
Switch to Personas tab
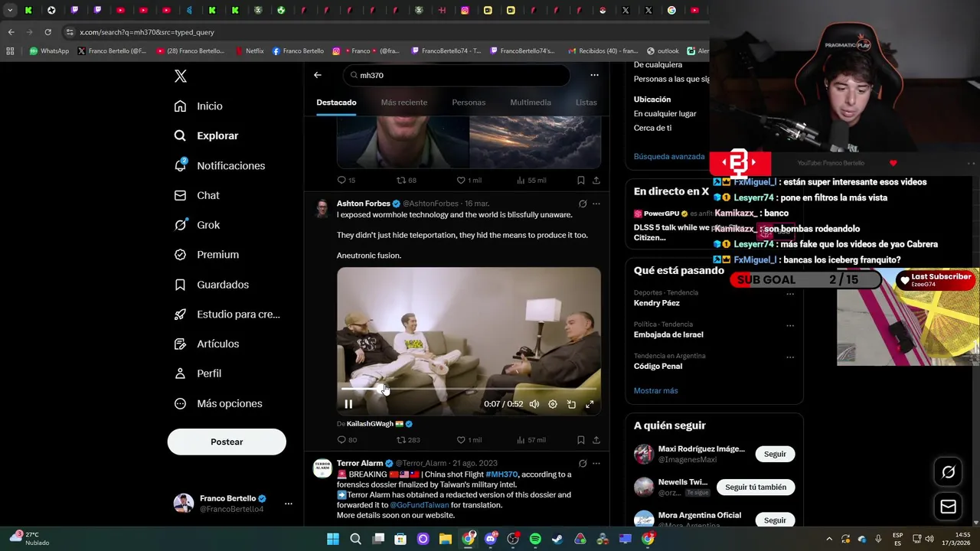[469, 103]
